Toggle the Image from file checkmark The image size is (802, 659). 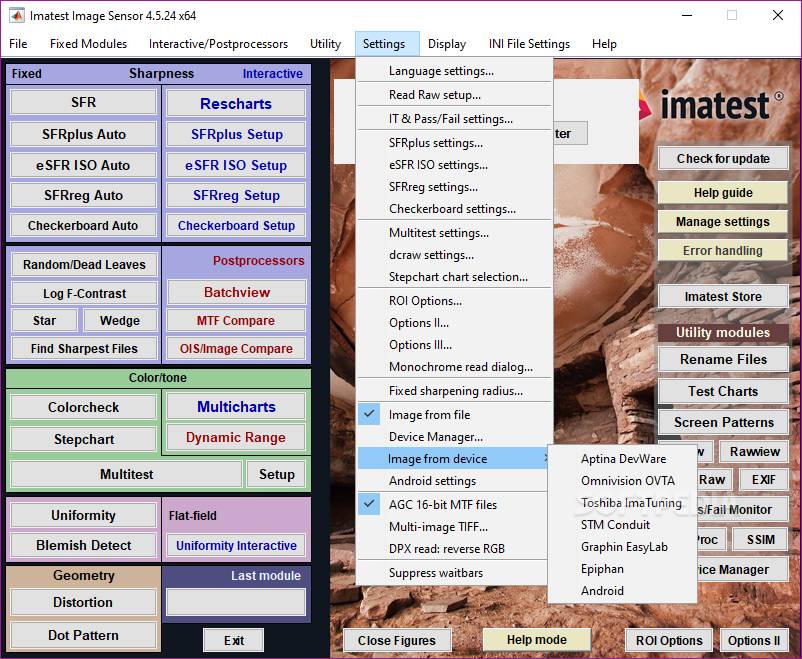tap(454, 414)
